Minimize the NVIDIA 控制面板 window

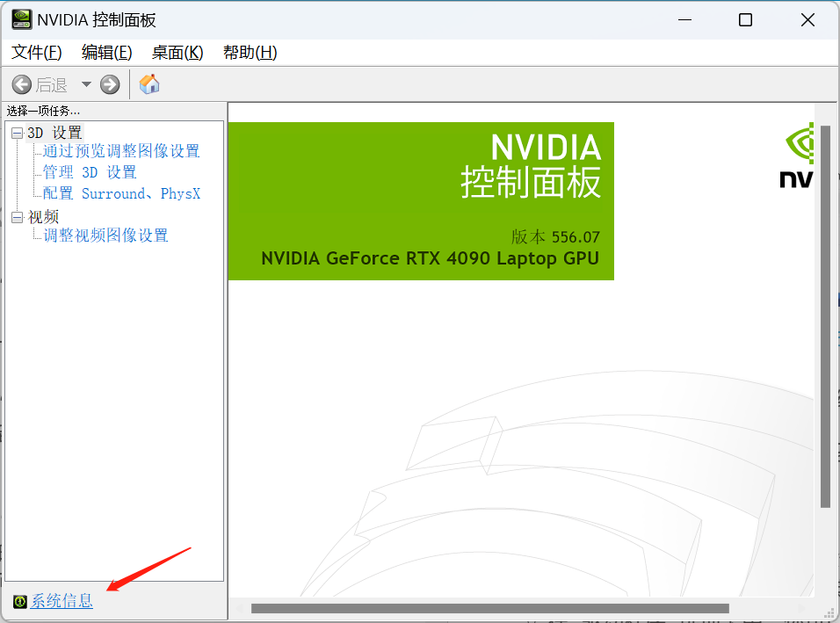tap(684, 20)
